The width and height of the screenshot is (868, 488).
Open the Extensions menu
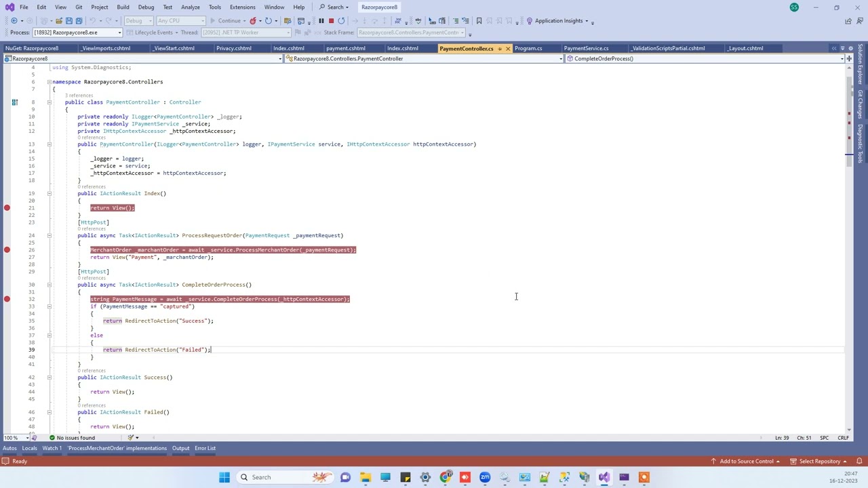[242, 7]
